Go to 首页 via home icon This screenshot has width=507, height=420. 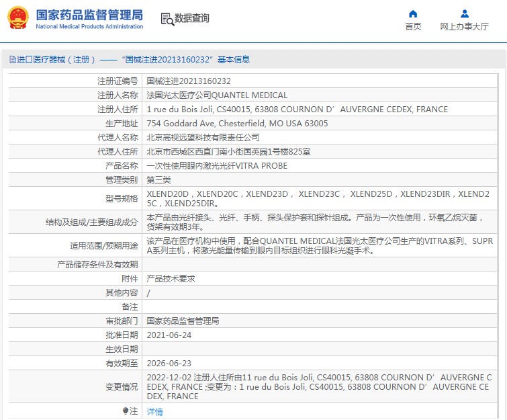point(413,13)
